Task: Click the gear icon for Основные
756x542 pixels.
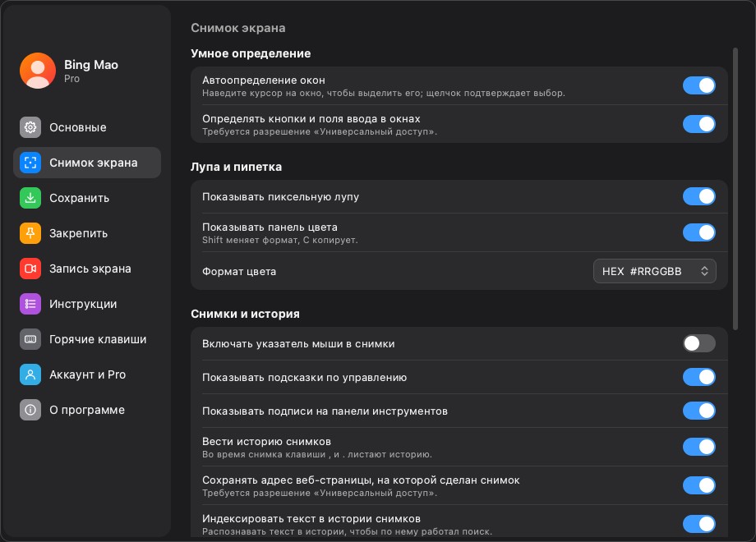Action: click(30, 127)
